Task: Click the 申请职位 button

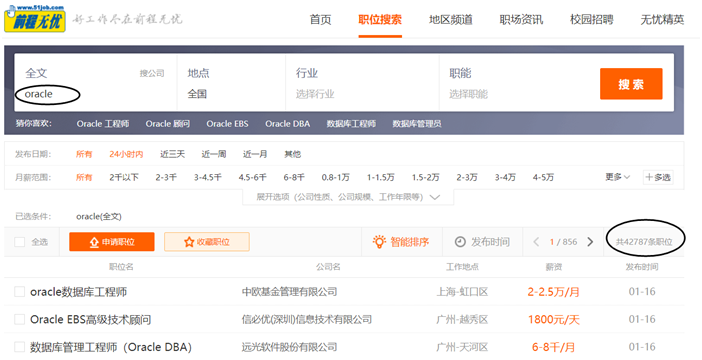Action: (x=112, y=242)
